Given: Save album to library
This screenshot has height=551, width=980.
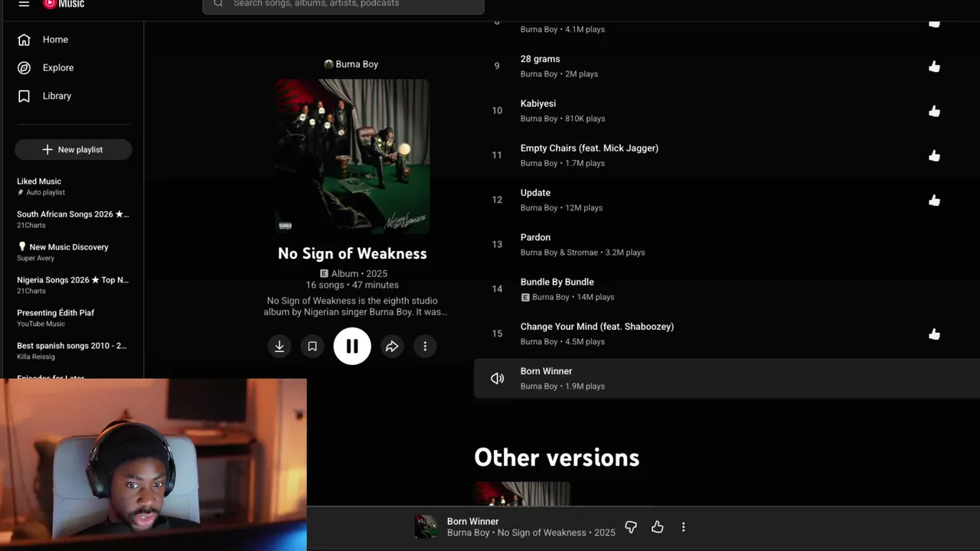Looking at the screenshot, I should coord(312,347).
